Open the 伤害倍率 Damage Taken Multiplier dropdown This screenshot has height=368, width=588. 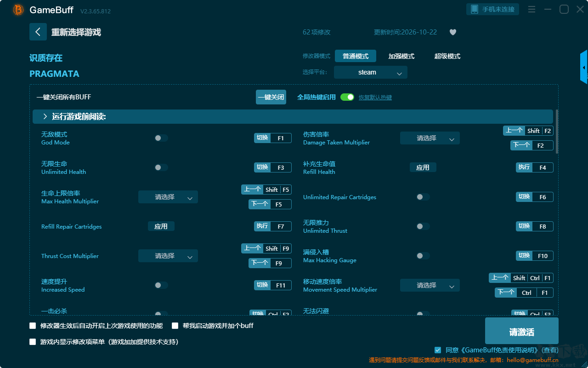click(430, 138)
